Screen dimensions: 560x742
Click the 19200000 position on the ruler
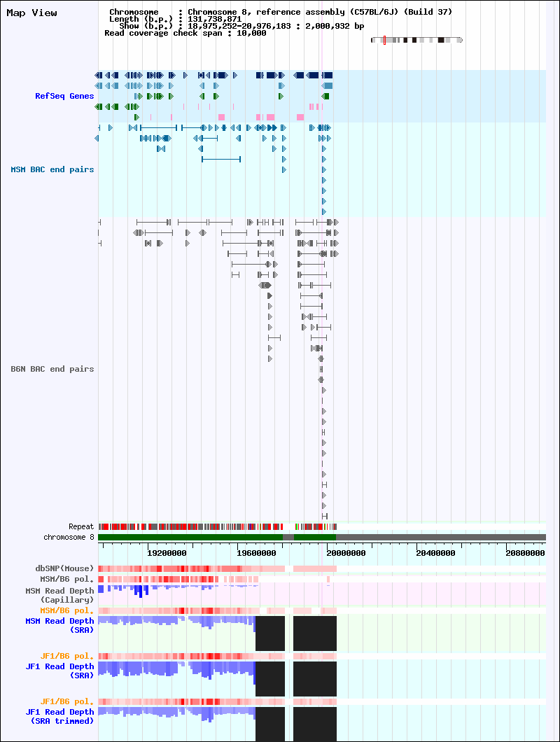(x=167, y=553)
